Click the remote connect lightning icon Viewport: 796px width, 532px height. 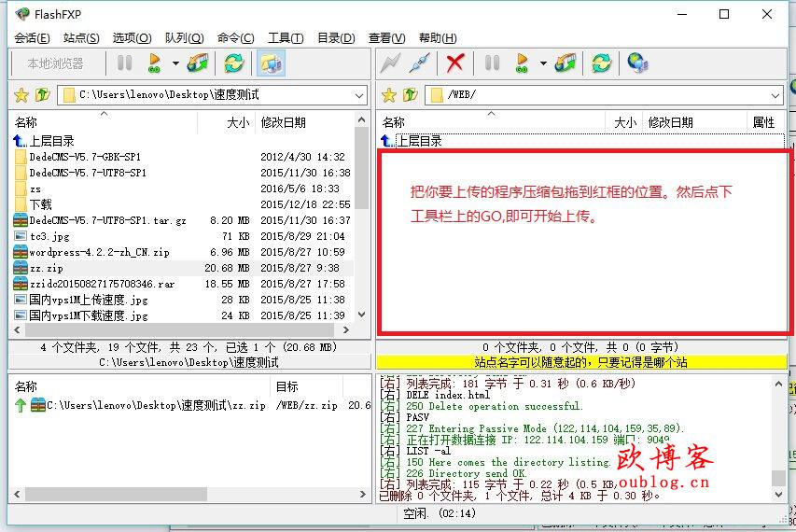tap(390, 63)
